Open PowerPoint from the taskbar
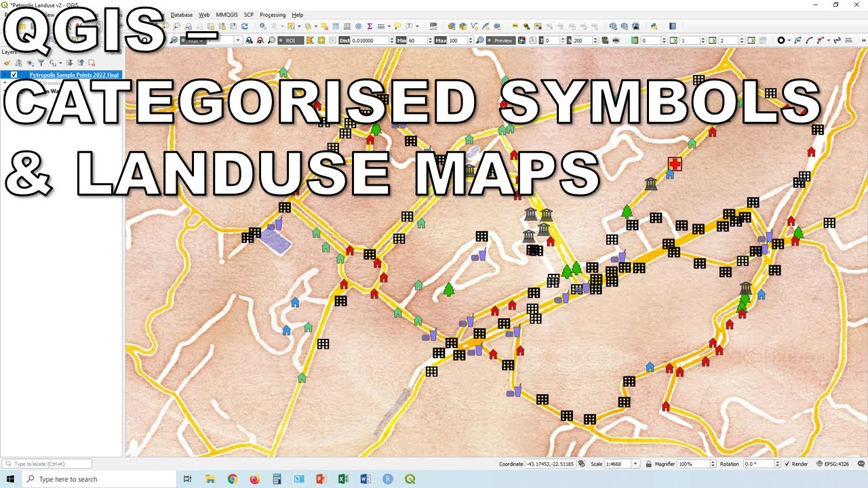Image resolution: width=868 pixels, height=488 pixels. pos(321,479)
